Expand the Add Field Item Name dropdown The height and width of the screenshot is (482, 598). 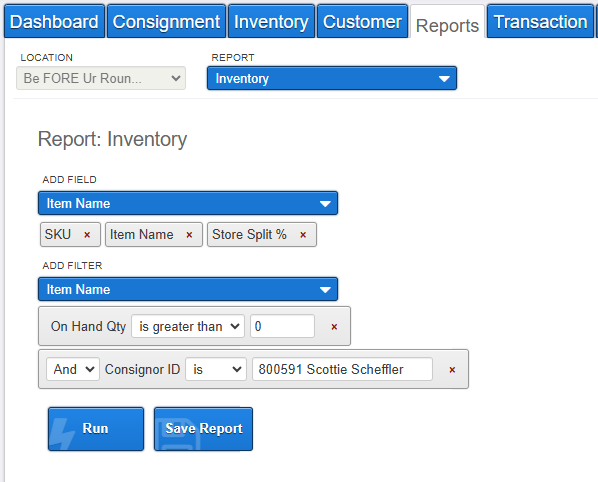pos(188,203)
